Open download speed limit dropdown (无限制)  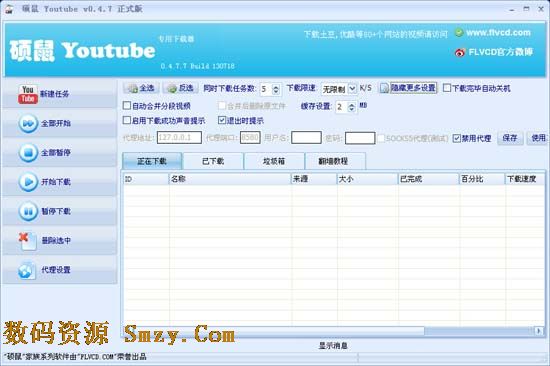[x=352, y=89]
